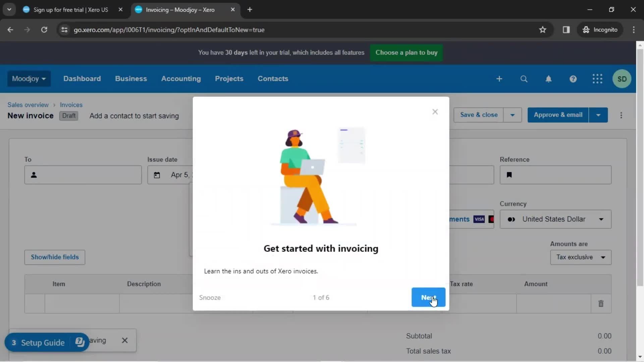Open the Amounts are Tax exclusive dropdown

coord(581,257)
